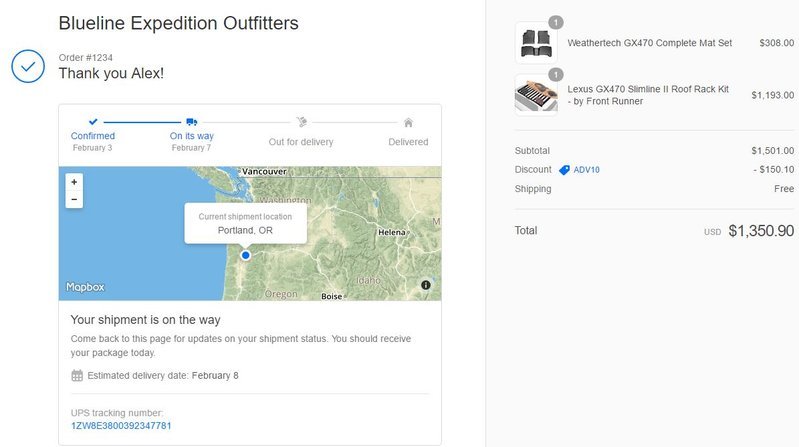Open UPS tracking number 1ZW8E3800392347781
The width and height of the screenshot is (799, 447).
tap(121, 426)
